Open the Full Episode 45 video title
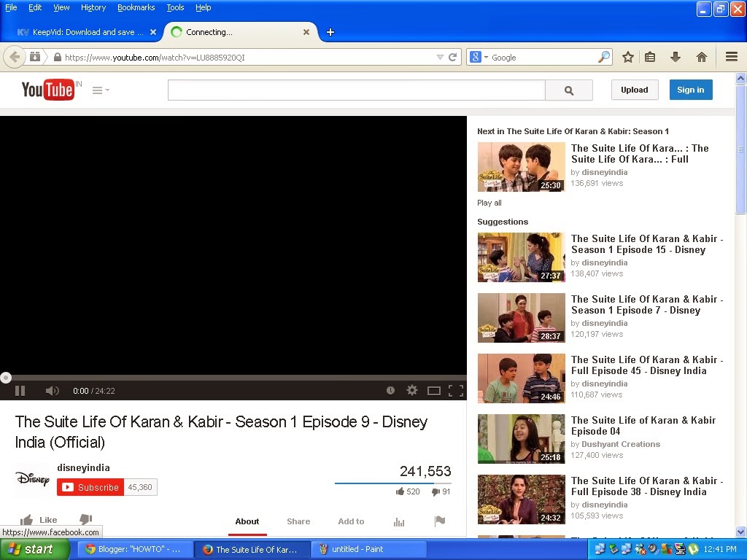 coord(647,365)
